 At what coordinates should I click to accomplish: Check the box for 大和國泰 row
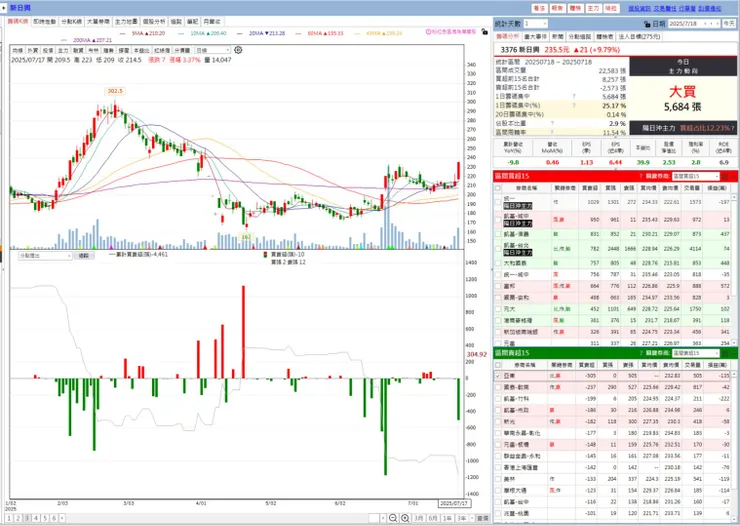(498, 263)
